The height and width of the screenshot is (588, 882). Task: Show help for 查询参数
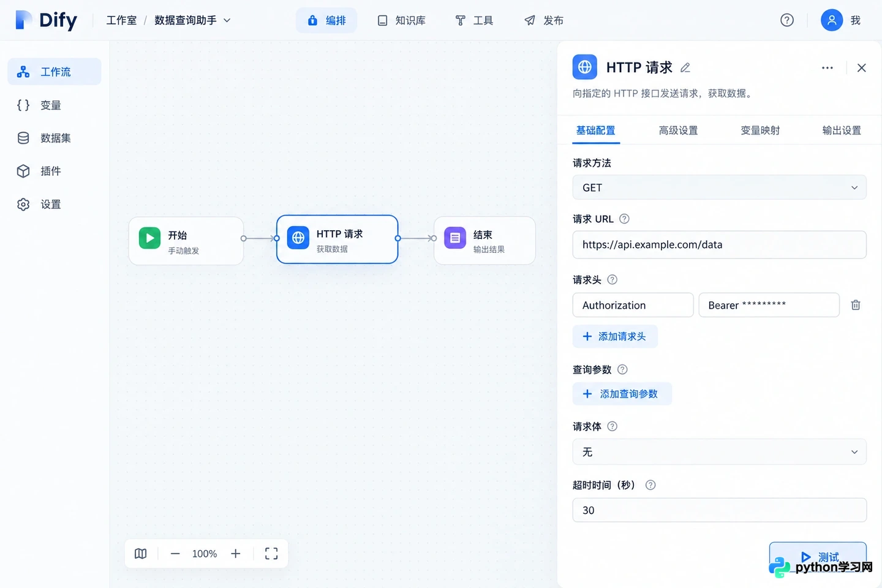622,369
